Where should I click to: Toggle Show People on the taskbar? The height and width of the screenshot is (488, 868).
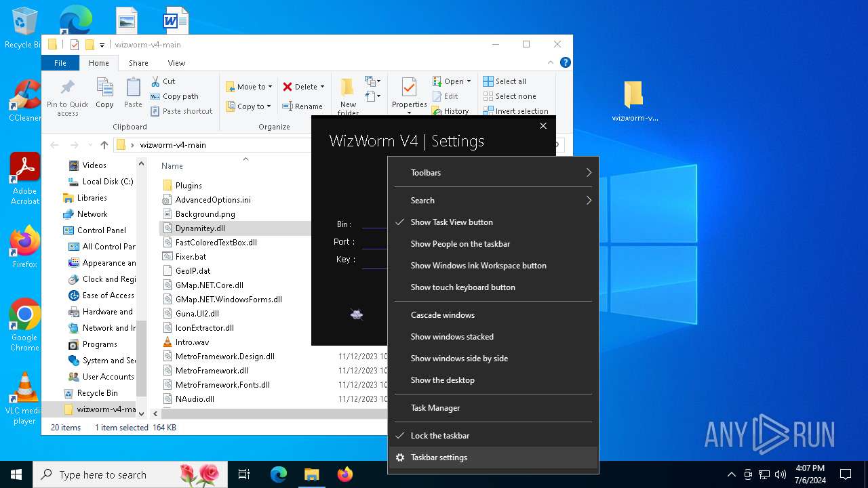point(493,244)
